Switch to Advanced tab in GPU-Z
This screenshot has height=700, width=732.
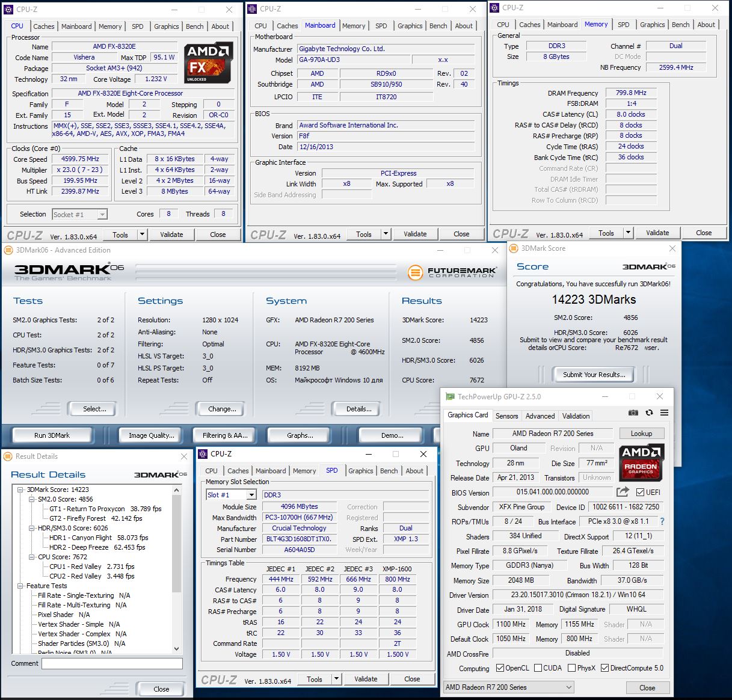point(540,416)
